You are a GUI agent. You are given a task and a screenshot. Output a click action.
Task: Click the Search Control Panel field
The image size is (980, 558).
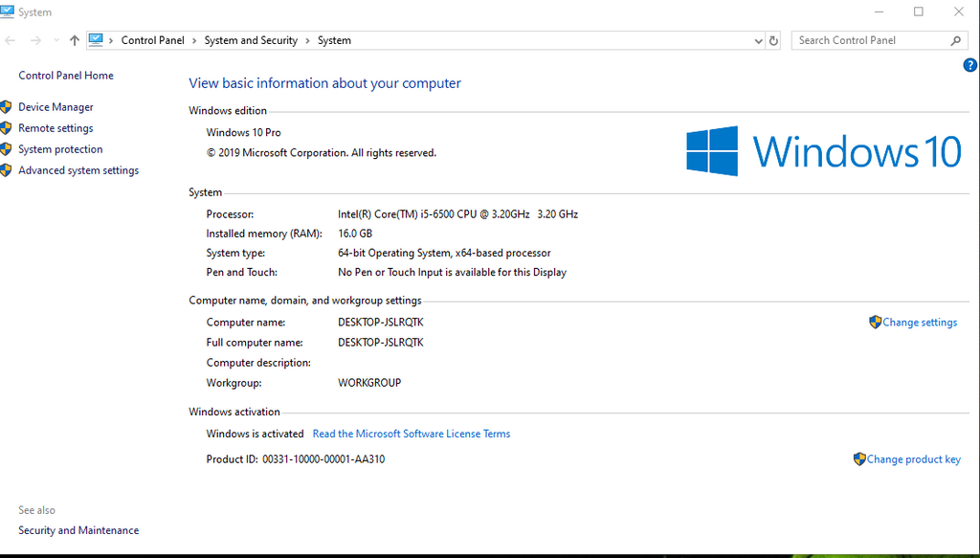869,40
